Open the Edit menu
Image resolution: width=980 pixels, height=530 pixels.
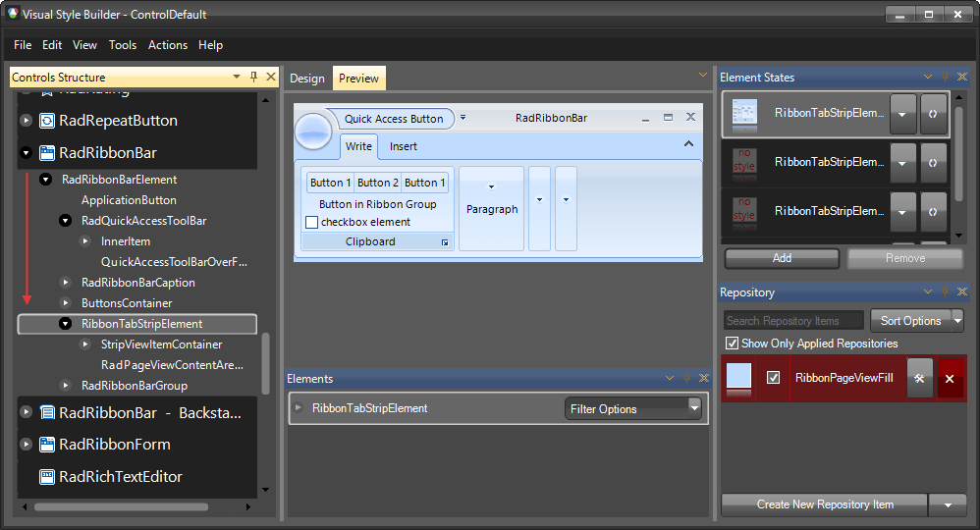[x=52, y=45]
